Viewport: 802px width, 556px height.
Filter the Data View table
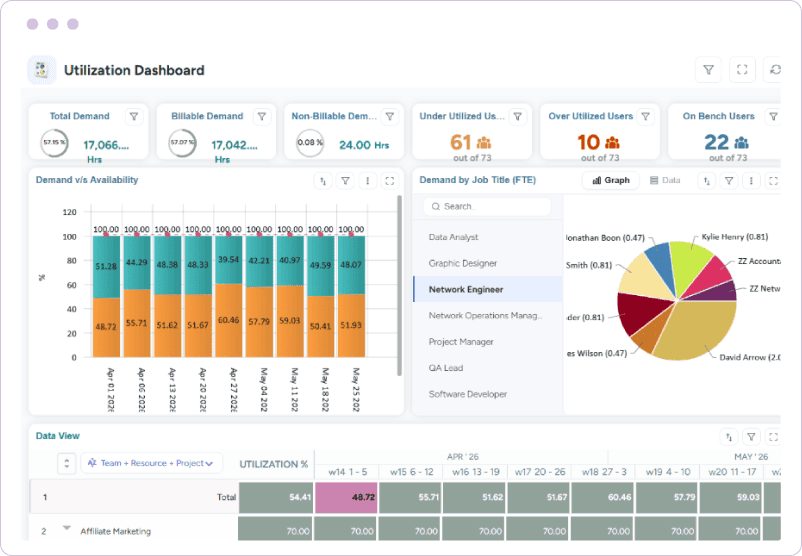point(751,437)
